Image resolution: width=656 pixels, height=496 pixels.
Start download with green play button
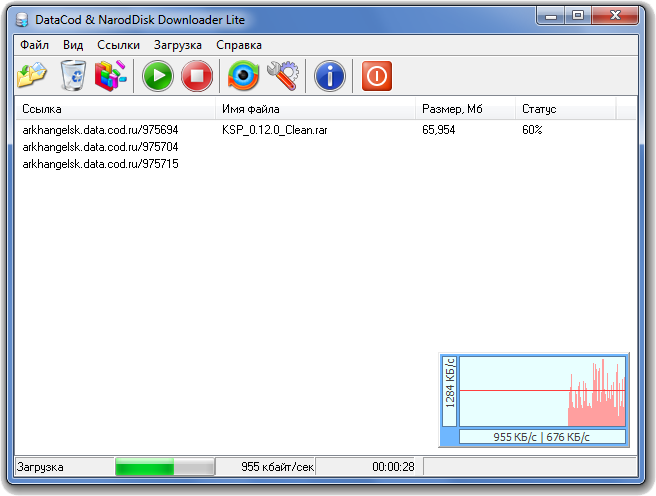(158, 76)
